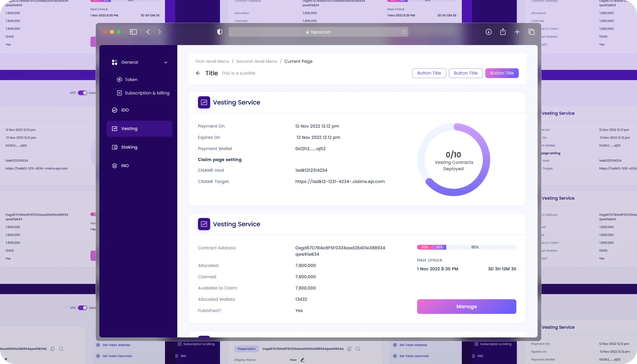
Task: Collapse the General menu chevron
Action: 165,62
